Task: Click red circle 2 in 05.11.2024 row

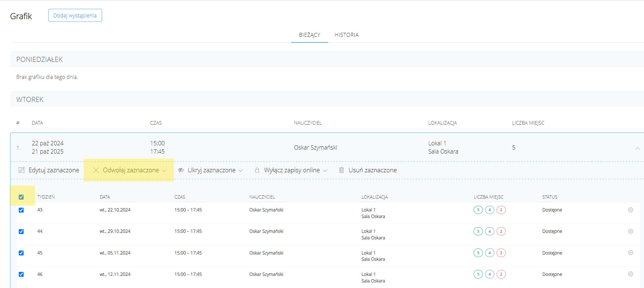Action: click(501, 253)
